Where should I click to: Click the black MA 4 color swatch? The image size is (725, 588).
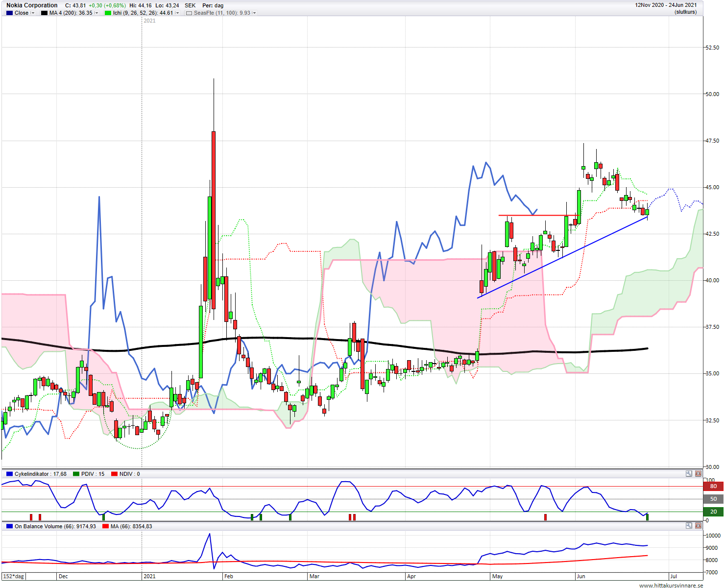pos(44,13)
